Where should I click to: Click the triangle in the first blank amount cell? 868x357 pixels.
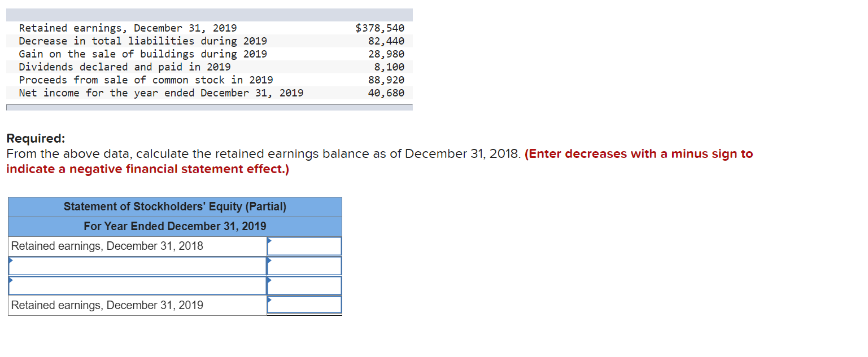[x=269, y=261]
